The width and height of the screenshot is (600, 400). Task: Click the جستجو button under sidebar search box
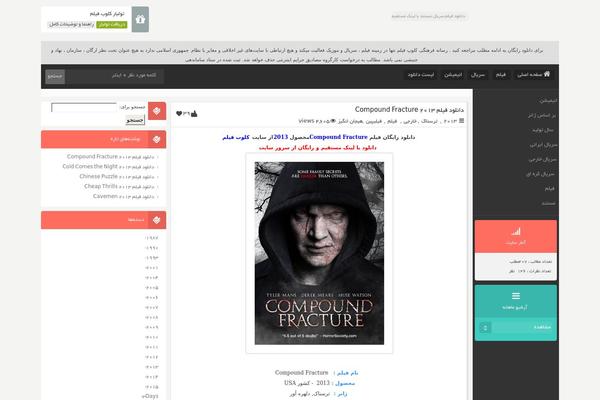coord(135,120)
